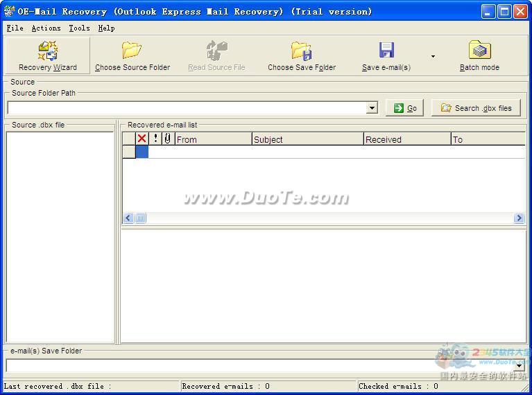Click the e-mail preview pane

(323, 286)
